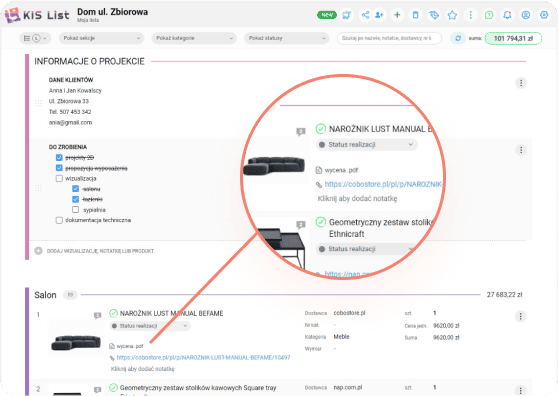Click the Salon total 27 683,22 zł

504,295
